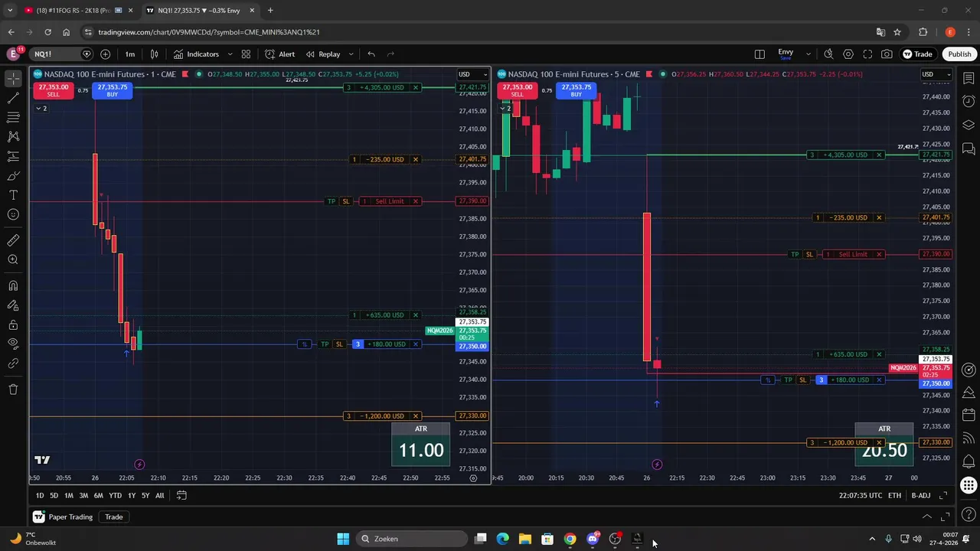Select the crosshair cursor tool
The width and height of the screenshot is (980, 551).
[x=13, y=78]
